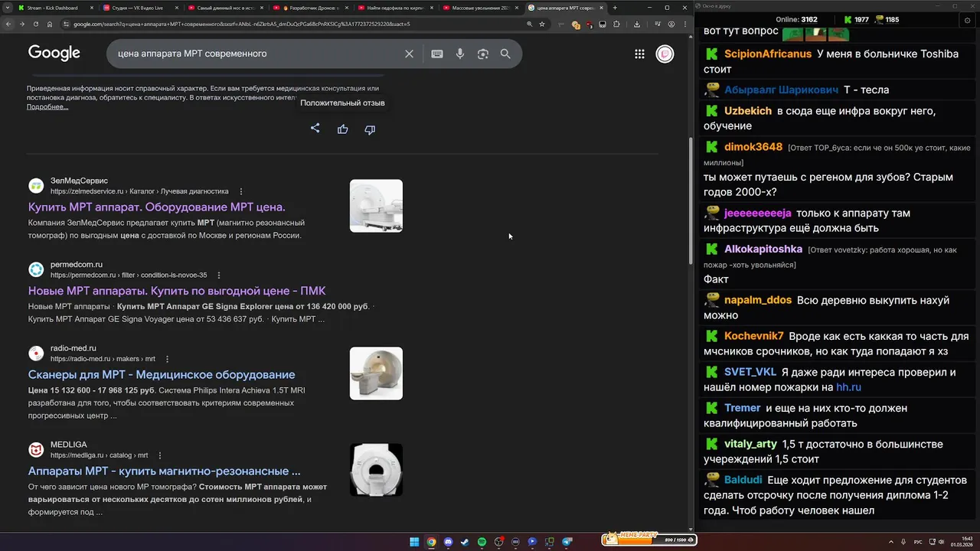The height and width of the screenshot is (551, 980).
Task: Click the РУС language indicator in tray
Action: tap(918, 542)
